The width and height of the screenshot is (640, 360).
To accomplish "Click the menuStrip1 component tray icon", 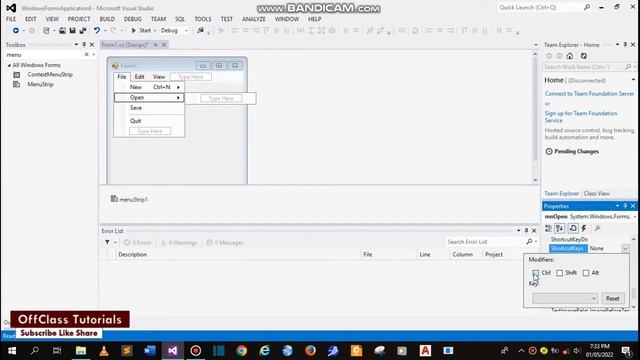I will (x=114, y=199).
